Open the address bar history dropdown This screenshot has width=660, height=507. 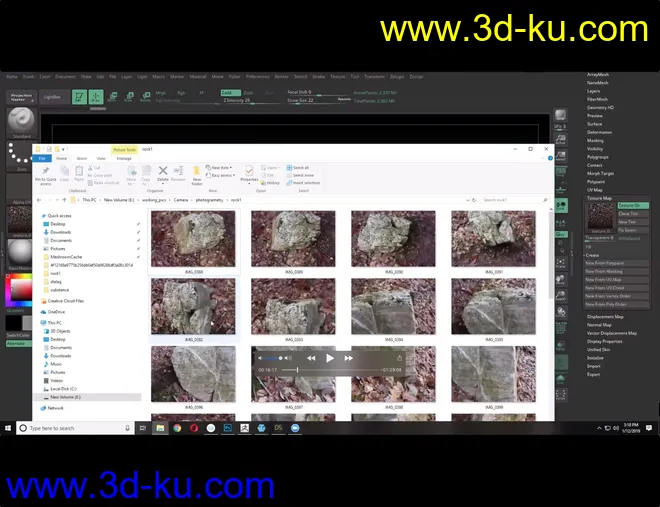pos(467,200)
